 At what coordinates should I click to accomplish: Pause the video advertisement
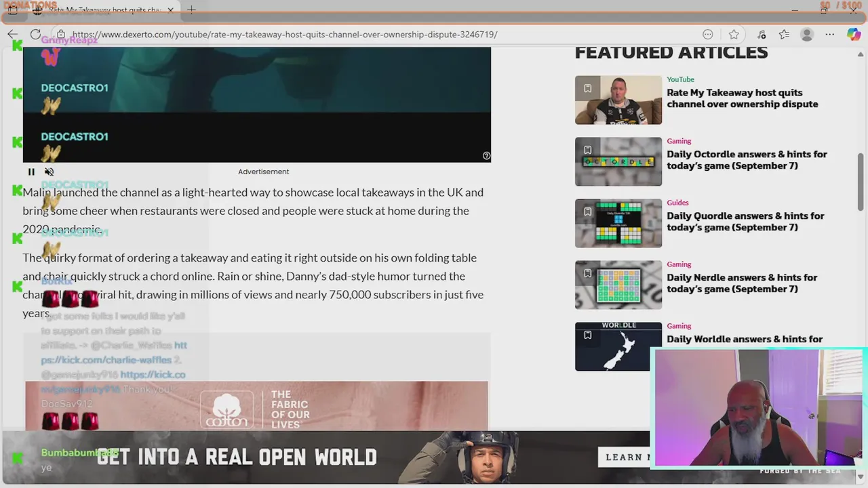tap(31, 172)
